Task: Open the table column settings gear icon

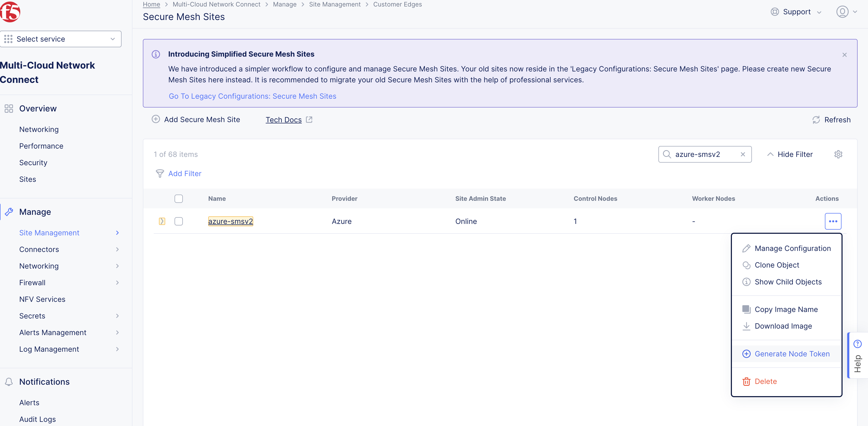Action: click(x=839, y=154)
